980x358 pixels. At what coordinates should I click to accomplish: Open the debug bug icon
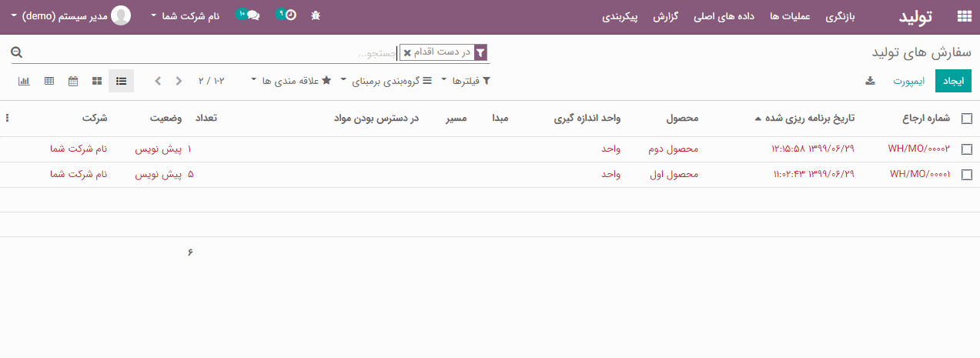316,16
